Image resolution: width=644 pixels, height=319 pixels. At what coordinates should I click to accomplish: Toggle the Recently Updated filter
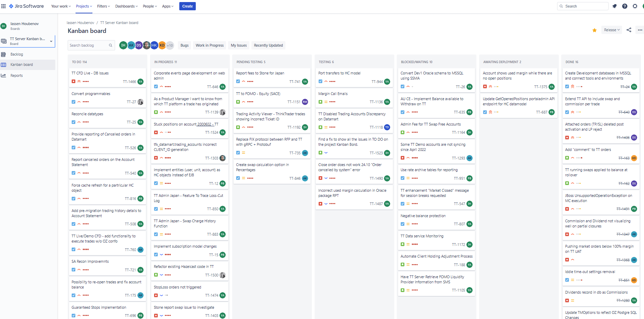(268, 45)
